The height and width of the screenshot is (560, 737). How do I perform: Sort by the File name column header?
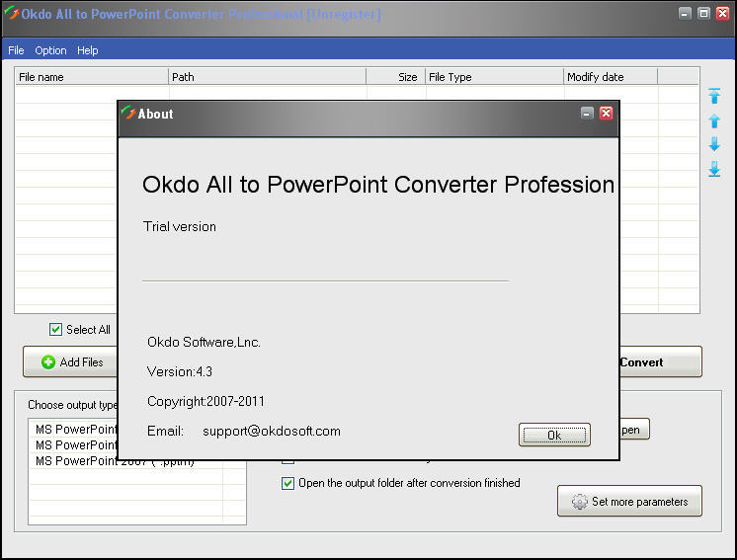click(x=92, y=77)
